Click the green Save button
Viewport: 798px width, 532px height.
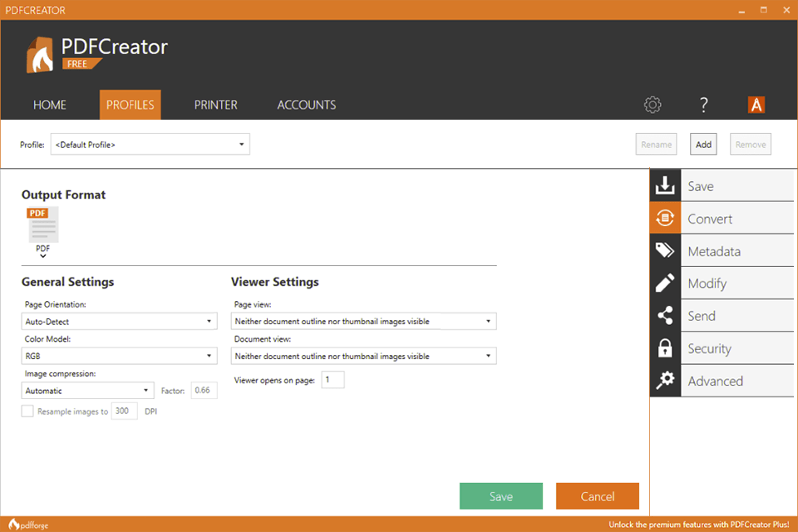(x=500, y=496)
